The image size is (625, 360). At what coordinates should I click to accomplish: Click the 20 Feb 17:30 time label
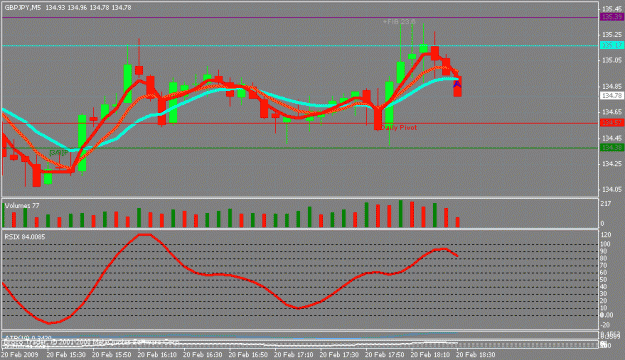tap(338, 354)
